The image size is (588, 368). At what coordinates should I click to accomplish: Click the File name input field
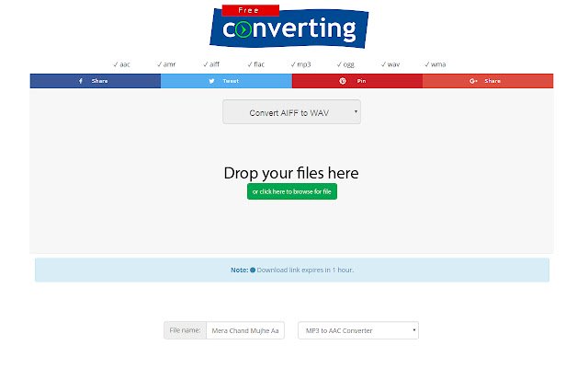click(245, 330)
